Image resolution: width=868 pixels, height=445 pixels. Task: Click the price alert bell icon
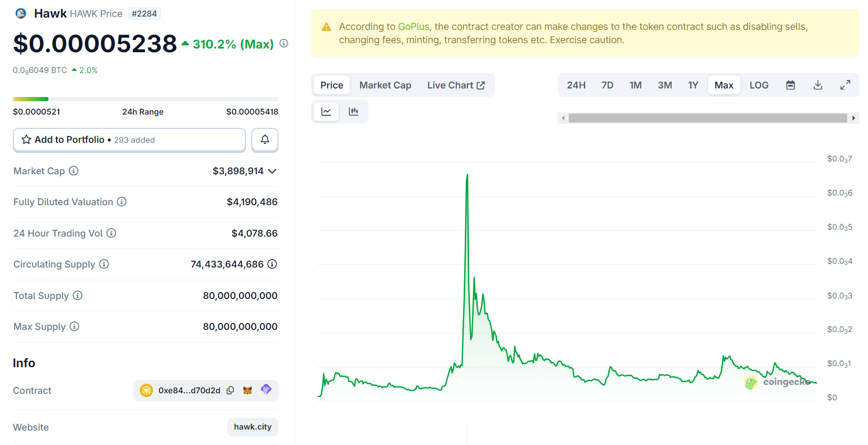coord(265,140)
